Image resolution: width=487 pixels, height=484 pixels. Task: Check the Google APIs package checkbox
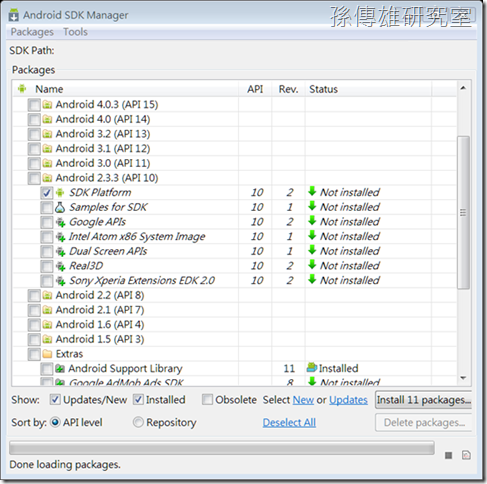point(47,222)
